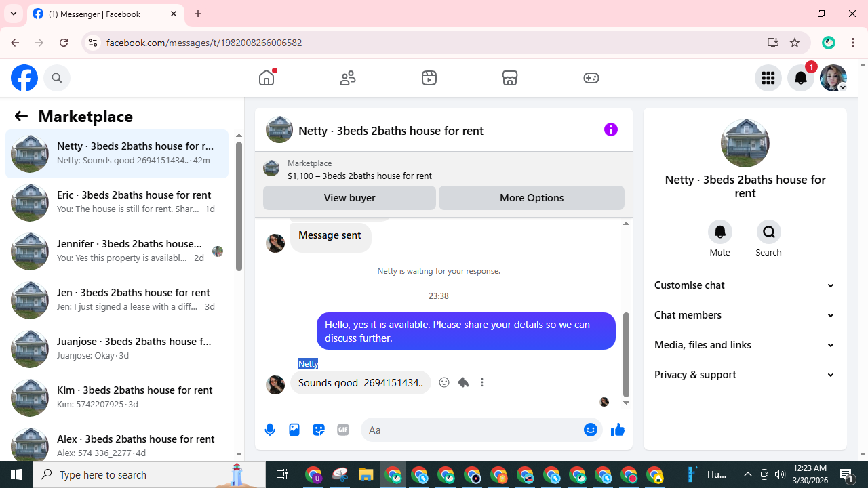
Task: Open the Windows notification center
Action: tap(846, 474)
